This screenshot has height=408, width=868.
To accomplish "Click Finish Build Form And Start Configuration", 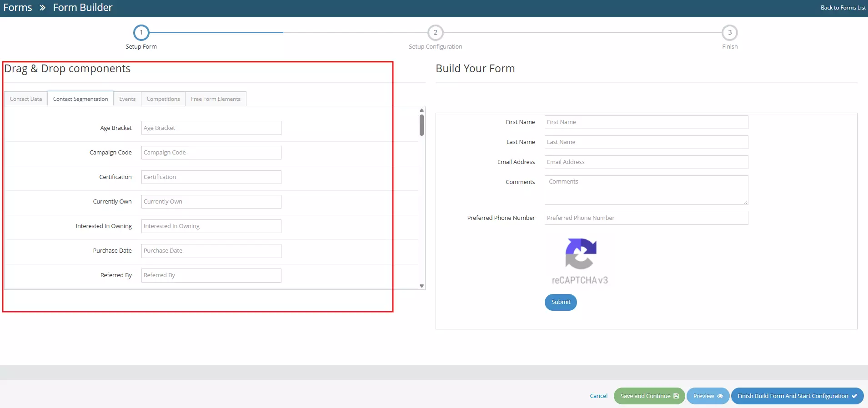I will click(x=797, y=396).
